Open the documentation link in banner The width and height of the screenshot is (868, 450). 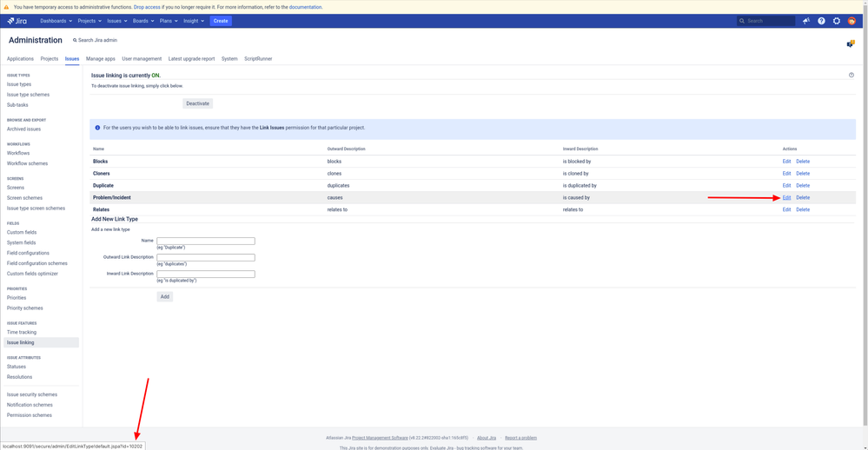click(x=305, y=7)
